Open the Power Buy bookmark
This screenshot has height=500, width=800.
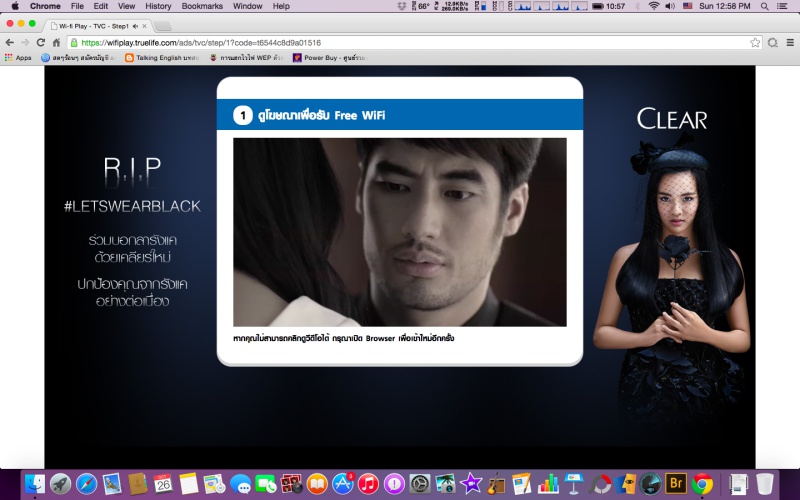coord(330,58)
